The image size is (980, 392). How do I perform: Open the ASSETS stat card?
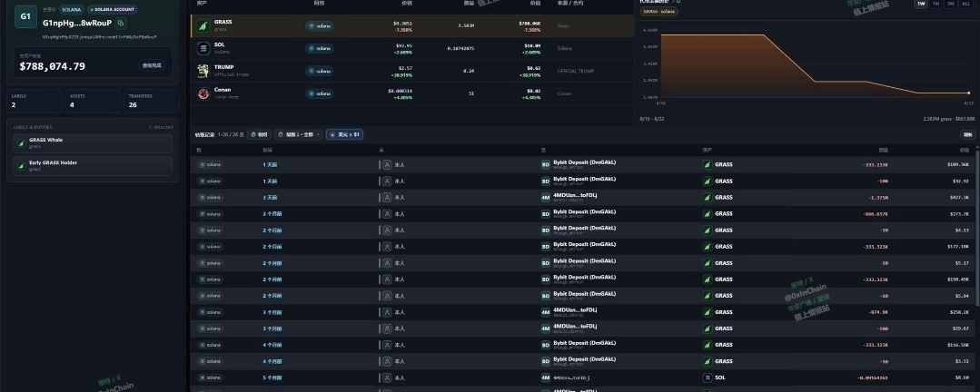pos(93,101)
